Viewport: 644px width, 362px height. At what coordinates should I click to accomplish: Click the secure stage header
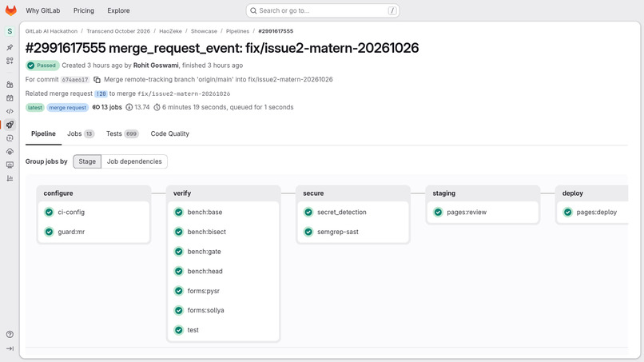pyautogui.click(x=313, y=193)
